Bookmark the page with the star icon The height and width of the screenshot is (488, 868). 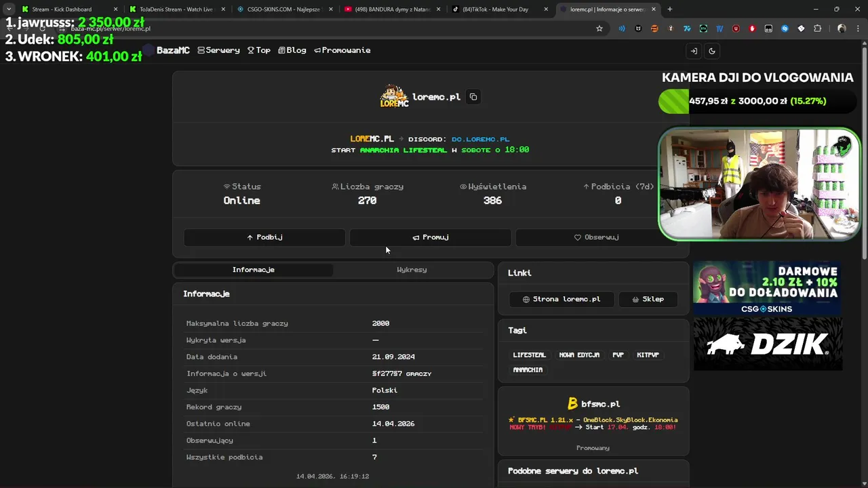(x=599, y=28)
